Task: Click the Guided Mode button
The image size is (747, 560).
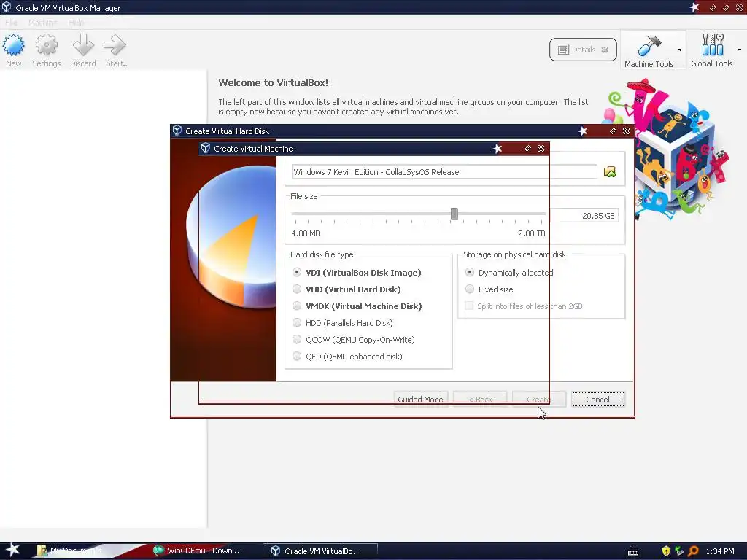Action: pyautogui.click(x=421, y=399)
